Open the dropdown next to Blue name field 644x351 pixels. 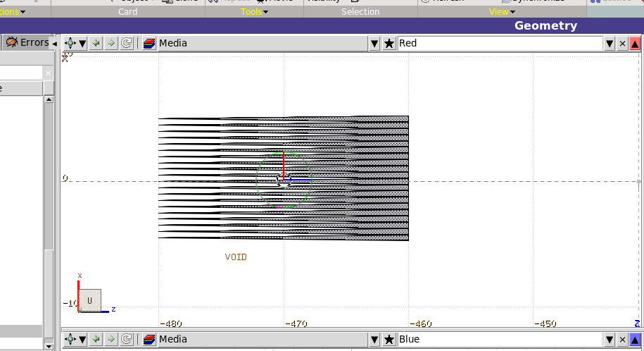[610, 340]
